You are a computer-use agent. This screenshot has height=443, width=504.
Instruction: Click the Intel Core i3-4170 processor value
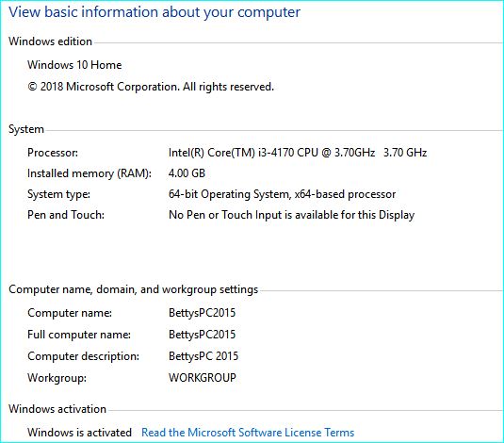click(298, 152)
